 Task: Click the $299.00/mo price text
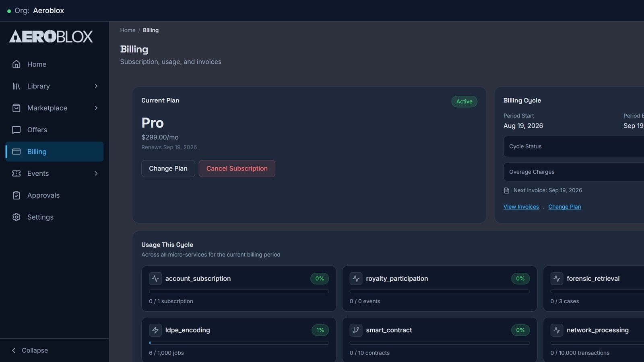click(160, 137)
